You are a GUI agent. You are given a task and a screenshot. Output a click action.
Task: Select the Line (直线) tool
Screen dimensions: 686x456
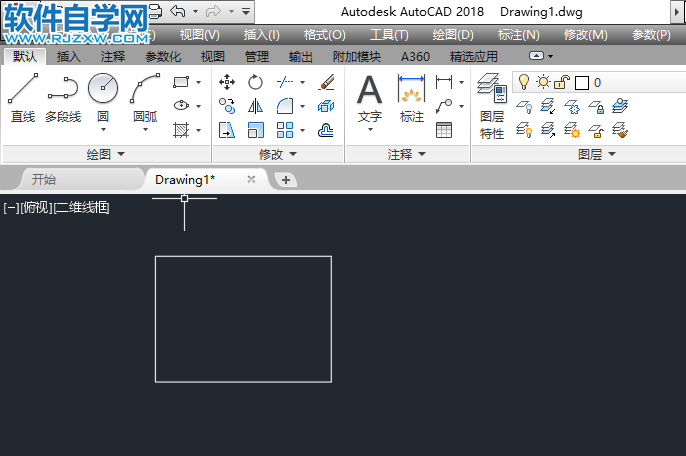coord(23,98)
